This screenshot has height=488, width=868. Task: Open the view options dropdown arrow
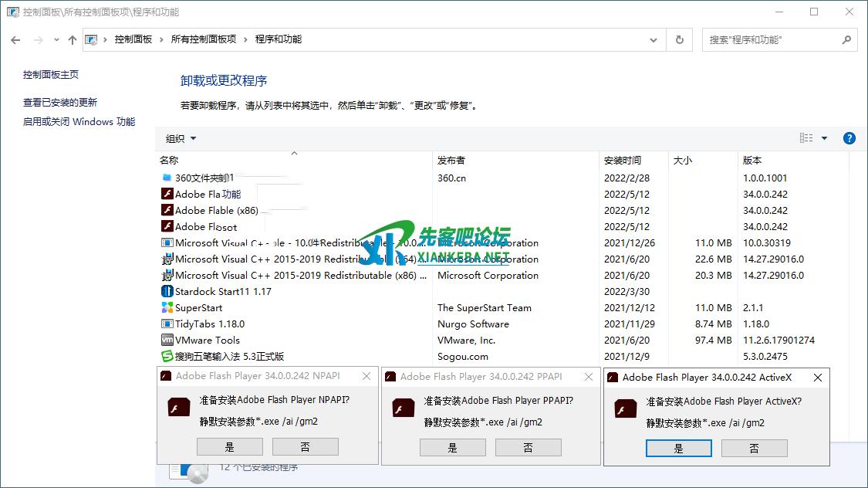(824, 138)
